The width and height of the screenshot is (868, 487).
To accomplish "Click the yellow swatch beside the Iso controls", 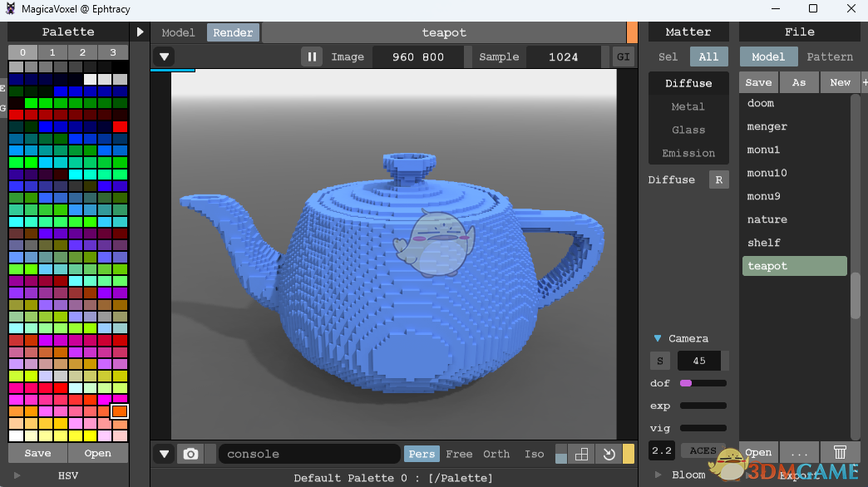I will pos(629,454).
